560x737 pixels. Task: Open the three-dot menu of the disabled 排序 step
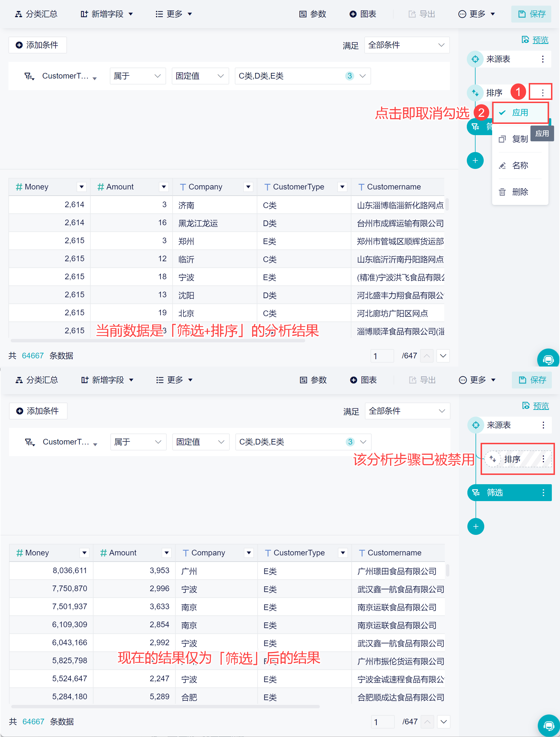point(543,459)
